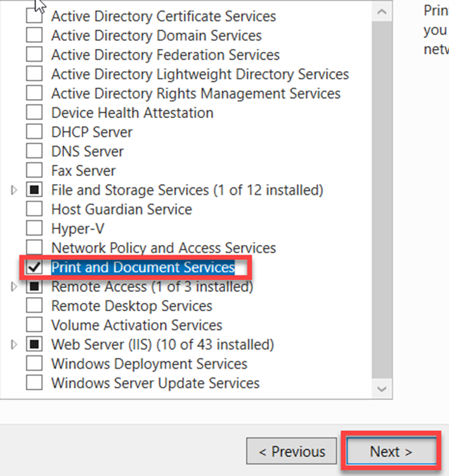Select the Host Guardian Service label
Image resolution: width=449 pixels, height=476 pixels.
tap(121, 209)
